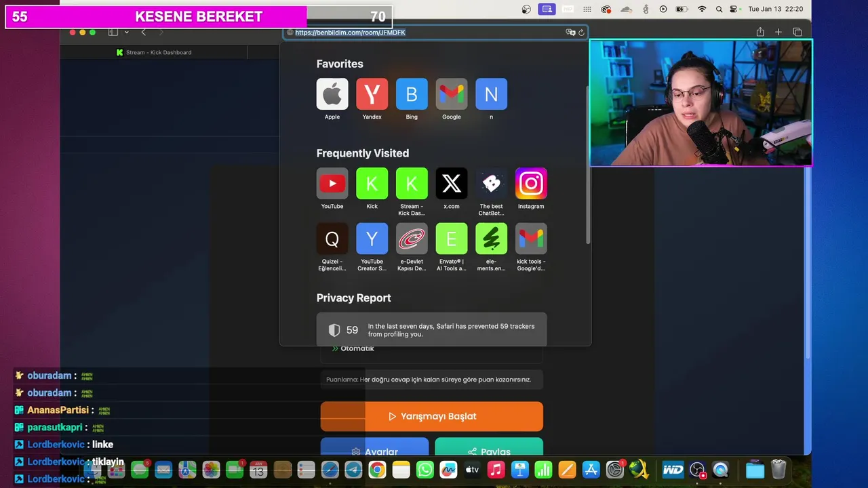Viewport: 868px width, 488px height.
Task: Open The best ChatBot shortcut
Action: pyautogui.click(x=491, y=184)
